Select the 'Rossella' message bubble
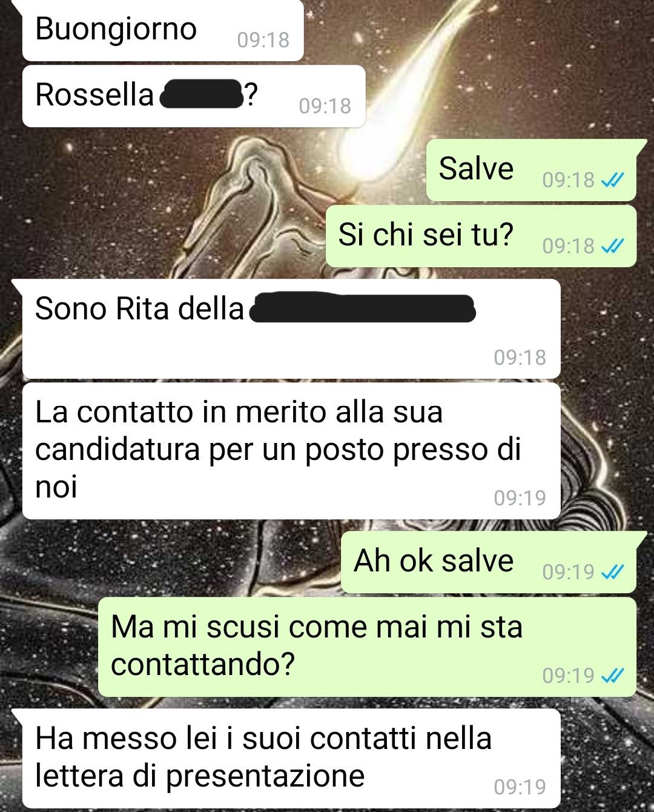 (x=194, y=96)
